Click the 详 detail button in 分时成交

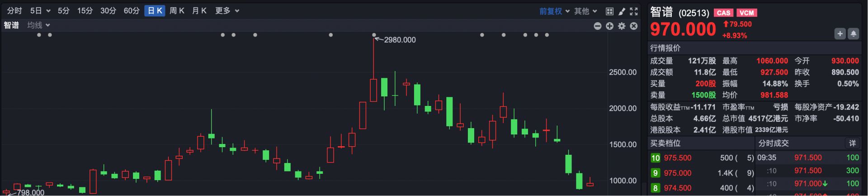[852, 143]
